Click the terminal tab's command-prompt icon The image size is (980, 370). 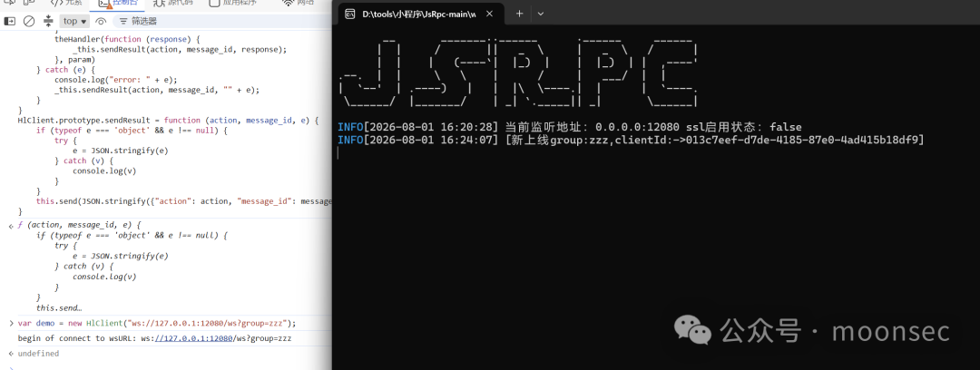coord(350,13)
